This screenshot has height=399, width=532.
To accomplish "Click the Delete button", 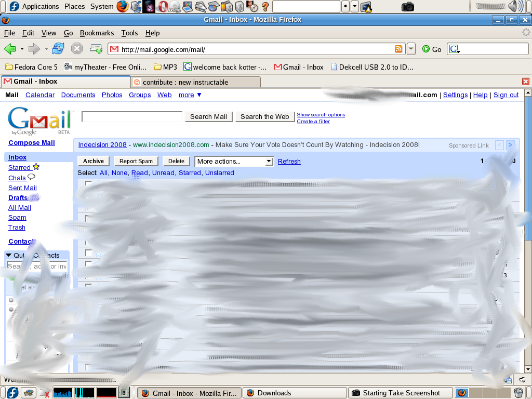I will coord(176,161).
